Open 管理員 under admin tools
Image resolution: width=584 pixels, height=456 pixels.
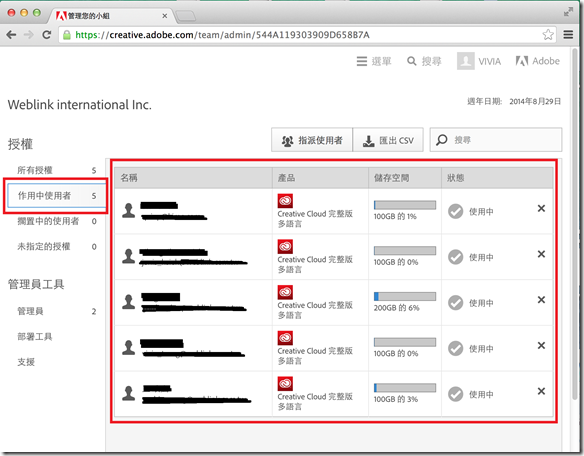(57, 311)
